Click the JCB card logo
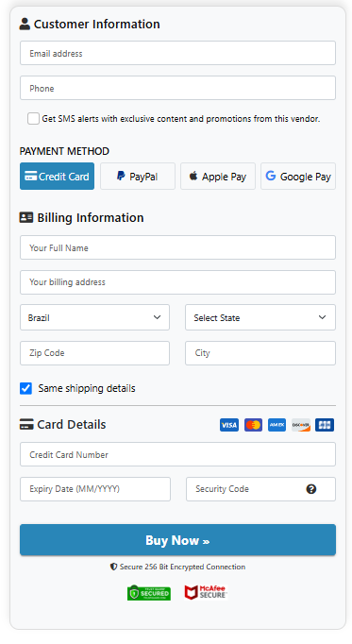The height and width of the screenshot is (644, 352). coord(325,425)
